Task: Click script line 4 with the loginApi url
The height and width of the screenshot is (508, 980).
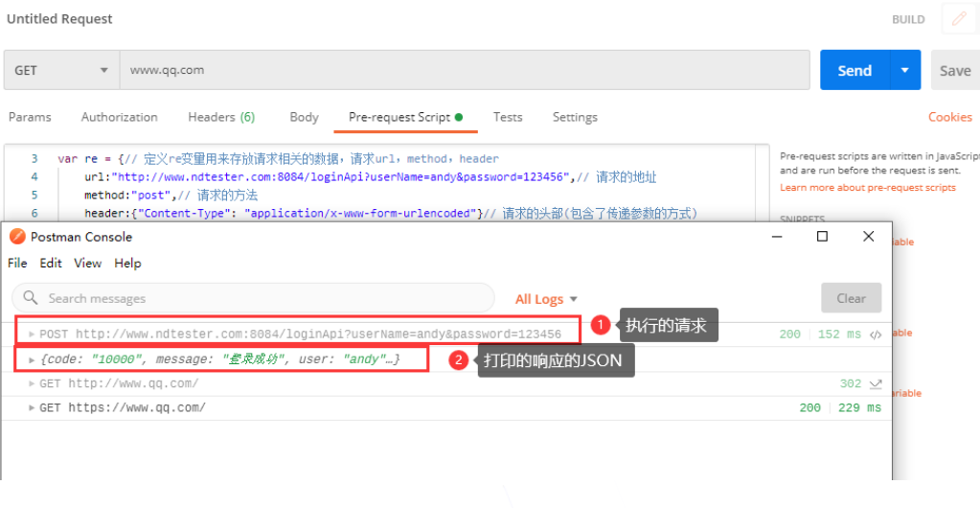Action: click(x=370, y=177)
